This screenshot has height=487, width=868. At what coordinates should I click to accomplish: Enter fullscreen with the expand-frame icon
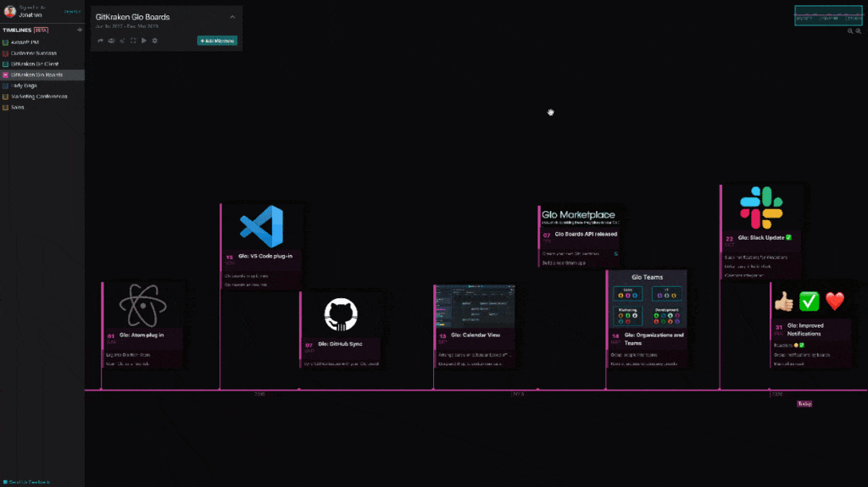click(133, 41)
